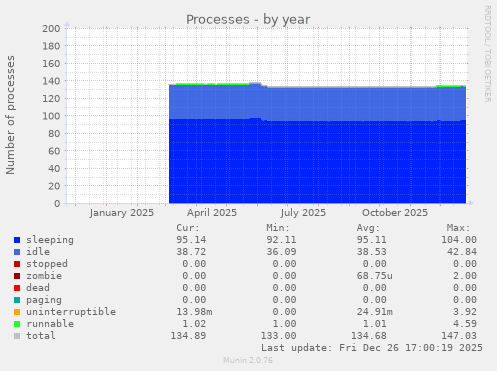The height and width of the screenshot is (371, 497).
Task: Click the 'idle' legend label
Action: click(x=38, y=252)
